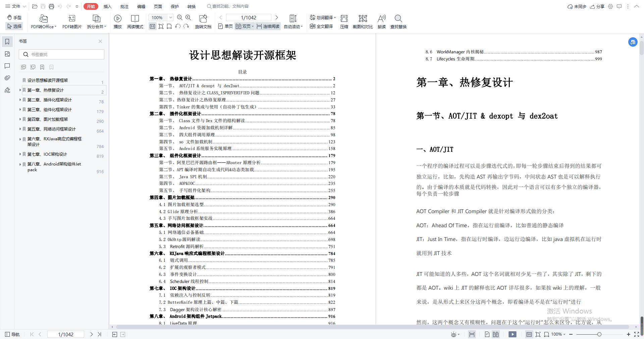
Task: Click the status bar zoom slider handle
Action: [x=599, y=334]
